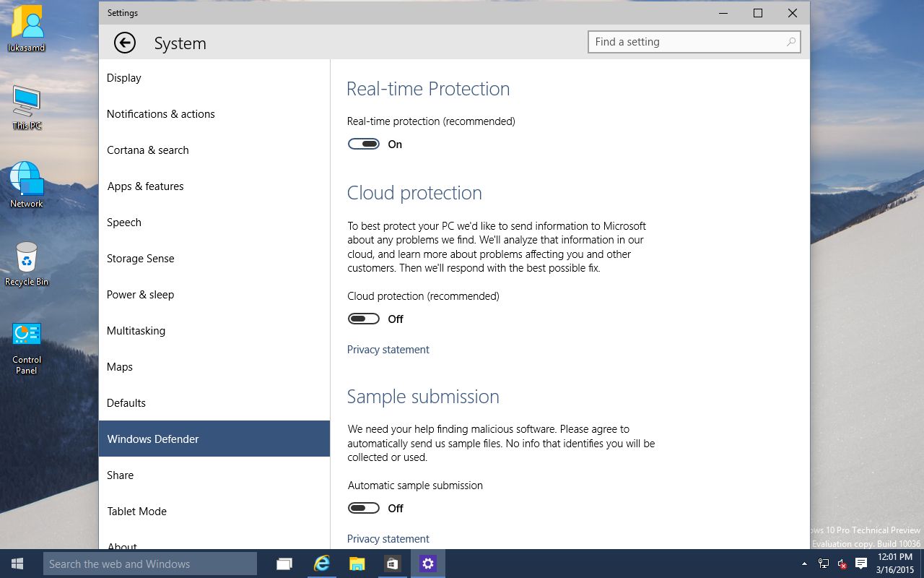Turn on Automatic sample submission
The width and height of the screenshot is (924, 578).
click(x=364, y=508)
